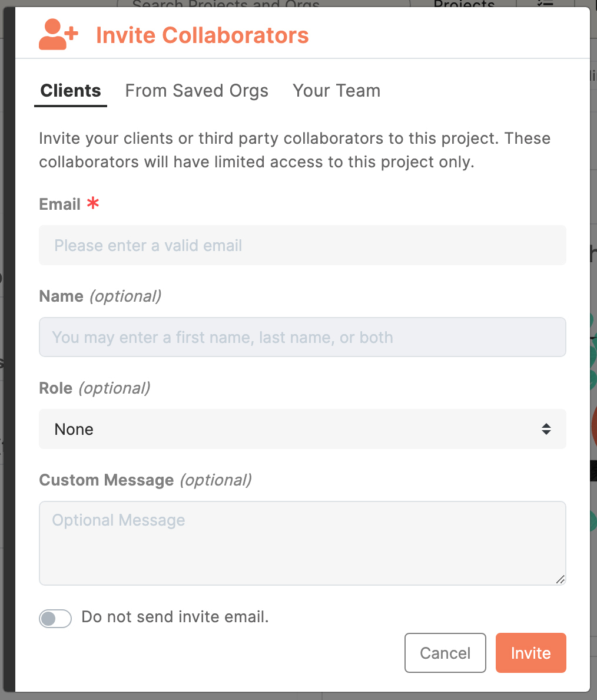Click the Cancel button

click(x=445, y=653)
